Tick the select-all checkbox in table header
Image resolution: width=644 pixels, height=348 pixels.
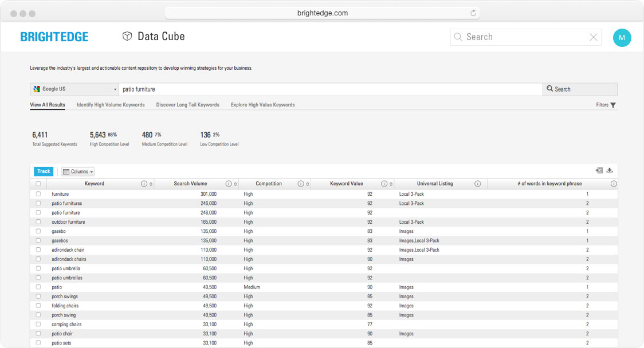point(38,184)
